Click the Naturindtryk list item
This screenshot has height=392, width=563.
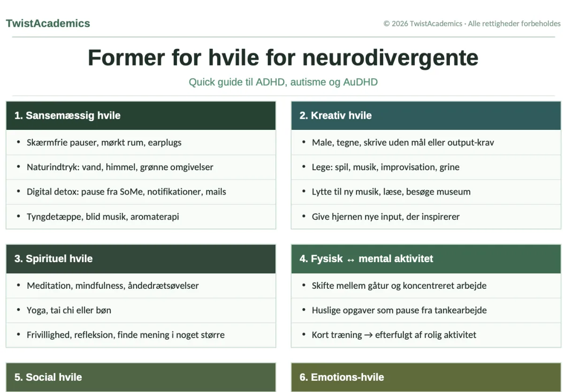pos(141,167)
